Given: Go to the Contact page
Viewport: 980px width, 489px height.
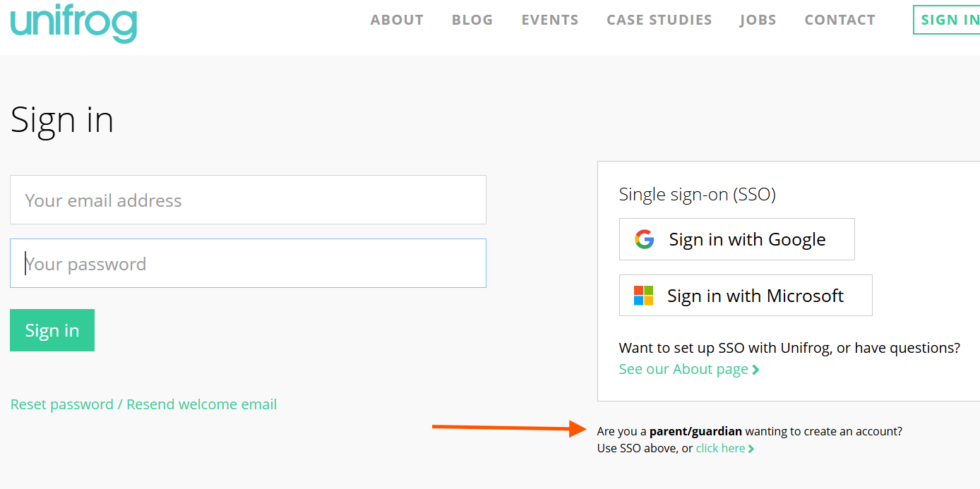Looking at the screenshot, I should click(x=839, y=20).
